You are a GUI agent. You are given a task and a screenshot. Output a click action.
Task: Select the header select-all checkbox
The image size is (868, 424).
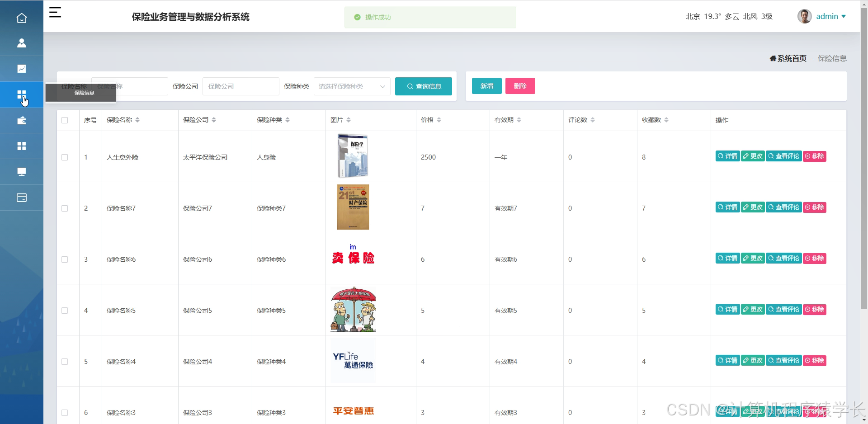click(65, 120)
